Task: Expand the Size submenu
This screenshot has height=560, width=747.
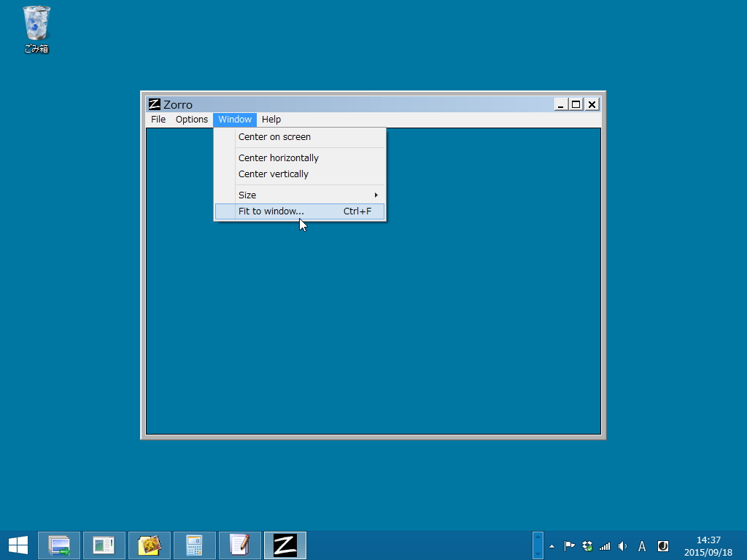Action: click(x=300, y=195)
